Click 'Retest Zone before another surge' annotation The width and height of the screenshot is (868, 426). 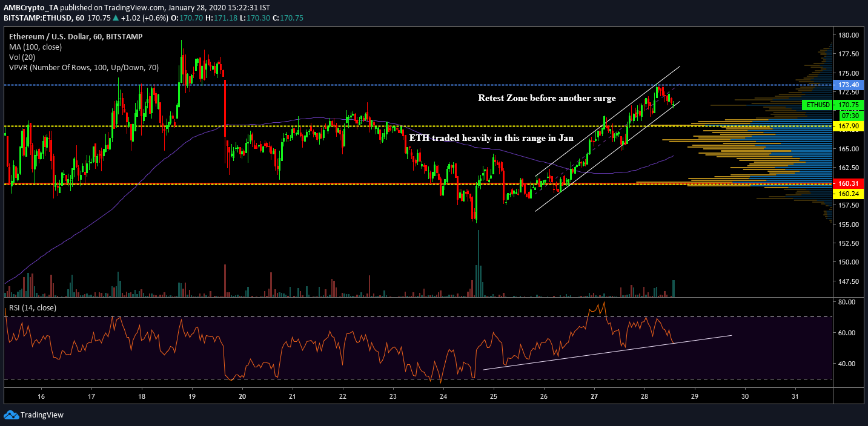pyautogui.click(x=547, y=98)
